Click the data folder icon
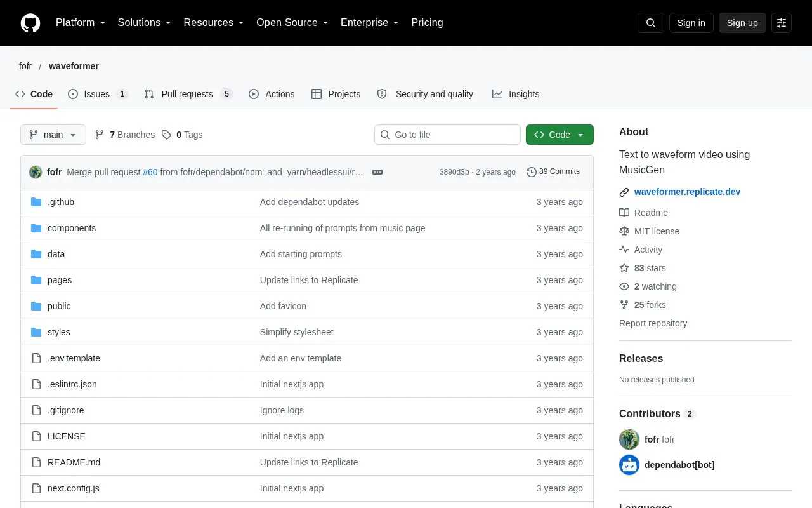812x508 pixels. point(36,254)
